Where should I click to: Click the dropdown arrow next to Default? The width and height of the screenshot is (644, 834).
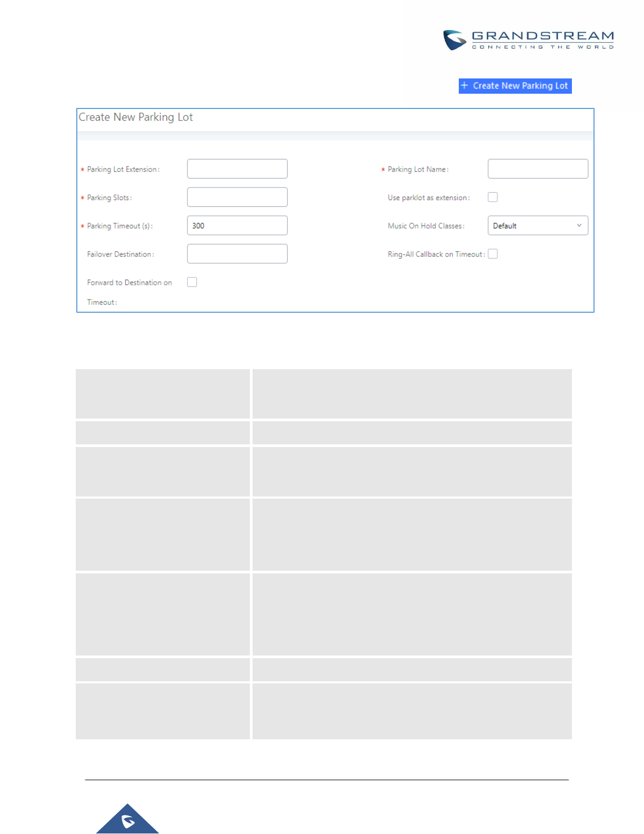coord(579,225)
